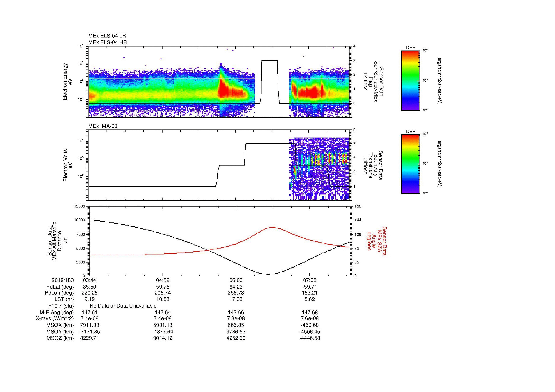This screenshot has width=555, height=392.
Task: Click the 'Sun/Surface/MEx Flag' axis label
Action: [373, 82]
